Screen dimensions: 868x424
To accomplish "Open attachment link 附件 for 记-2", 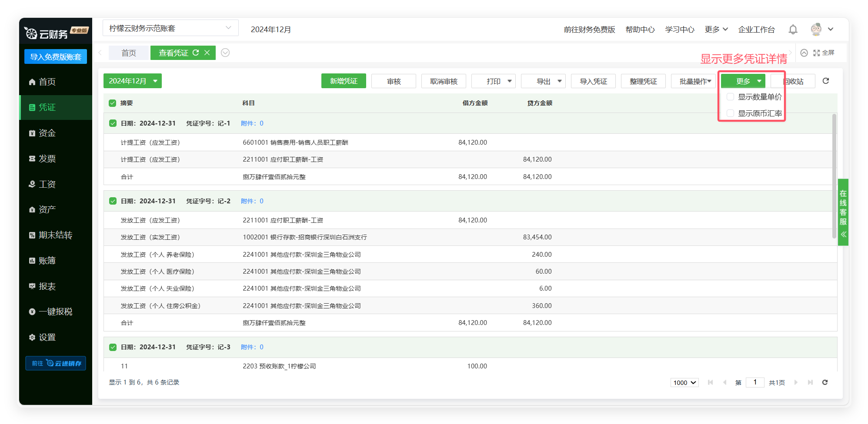I will point(252,201).
